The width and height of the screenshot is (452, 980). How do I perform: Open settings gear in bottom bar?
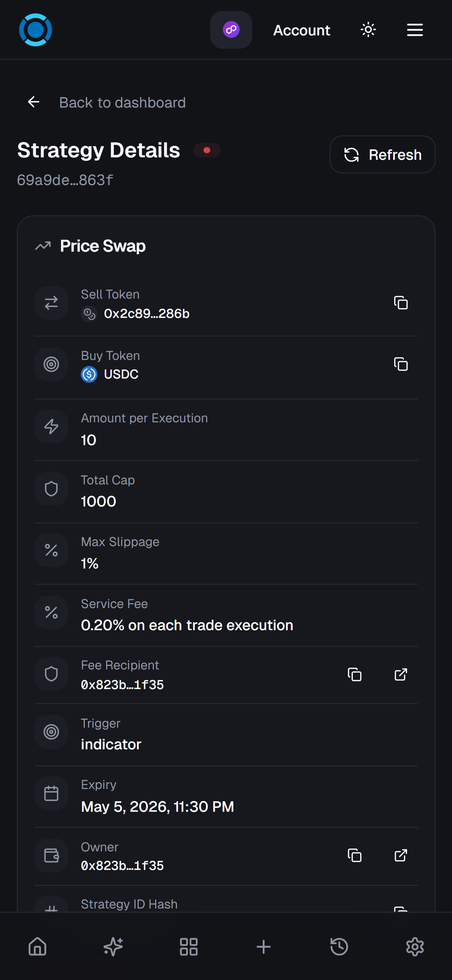pyautogui.click(x=415, y=946)
